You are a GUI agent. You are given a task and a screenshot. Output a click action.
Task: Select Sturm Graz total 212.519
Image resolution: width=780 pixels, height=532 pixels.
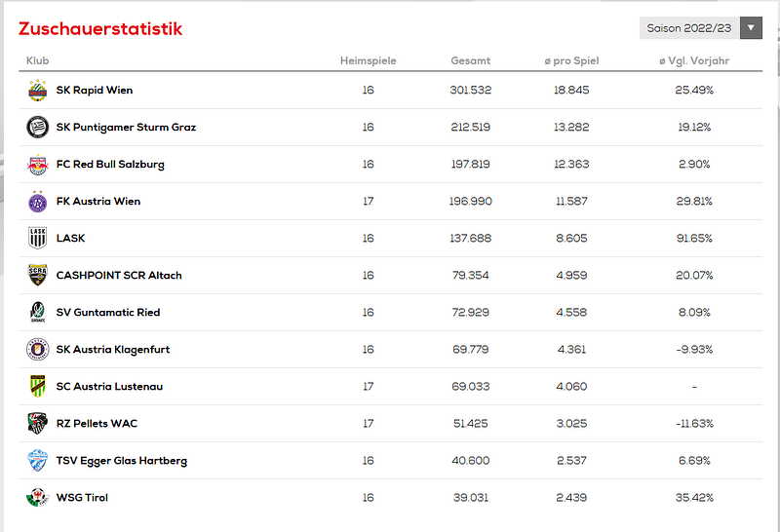[x=471, y=128]
